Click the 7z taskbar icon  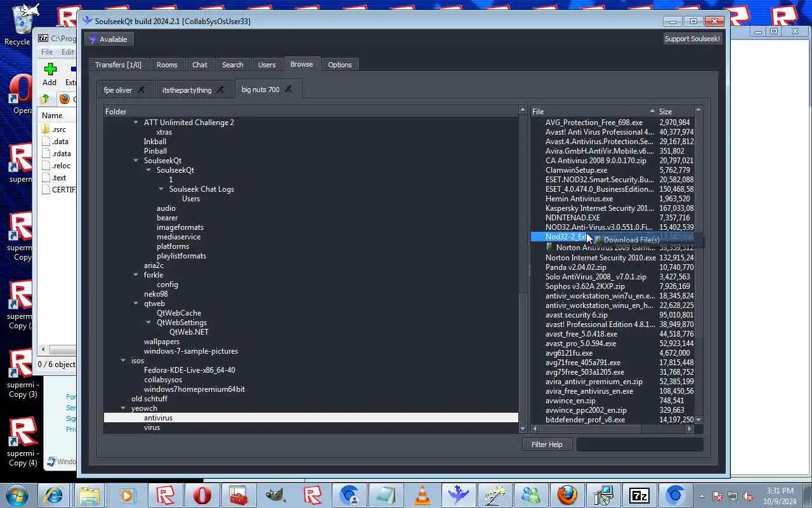click(639, 495)
